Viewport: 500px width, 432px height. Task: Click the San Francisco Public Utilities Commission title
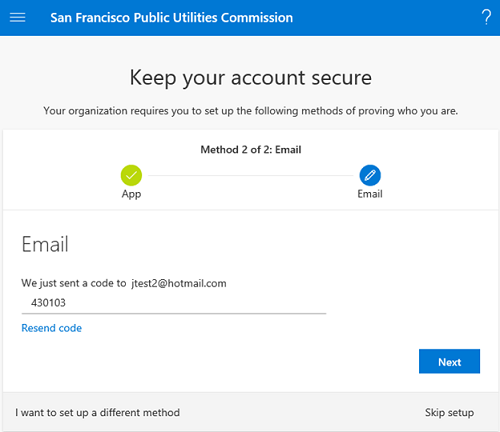(172, 18)
